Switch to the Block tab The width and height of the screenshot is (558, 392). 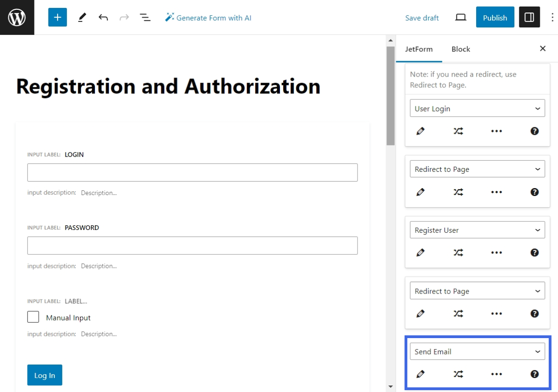point(460,49)
